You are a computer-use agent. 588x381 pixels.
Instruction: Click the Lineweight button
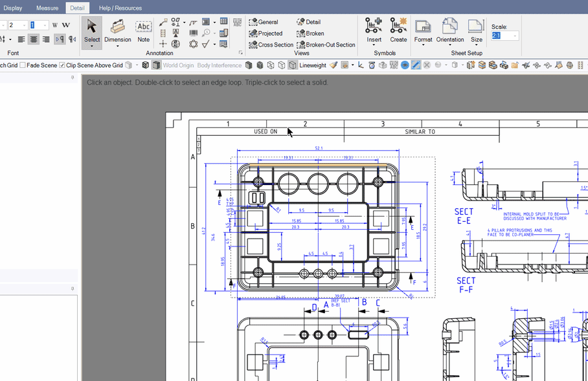pyautogui.click(x=313, y=65)
